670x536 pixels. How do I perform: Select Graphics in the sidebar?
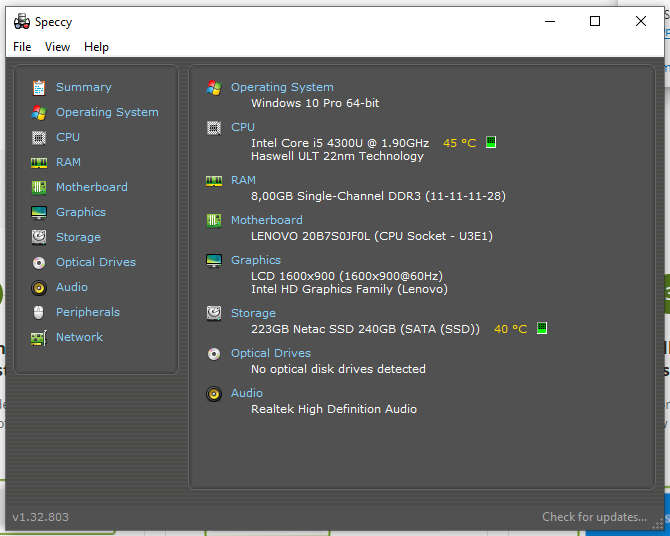point(81,212)
